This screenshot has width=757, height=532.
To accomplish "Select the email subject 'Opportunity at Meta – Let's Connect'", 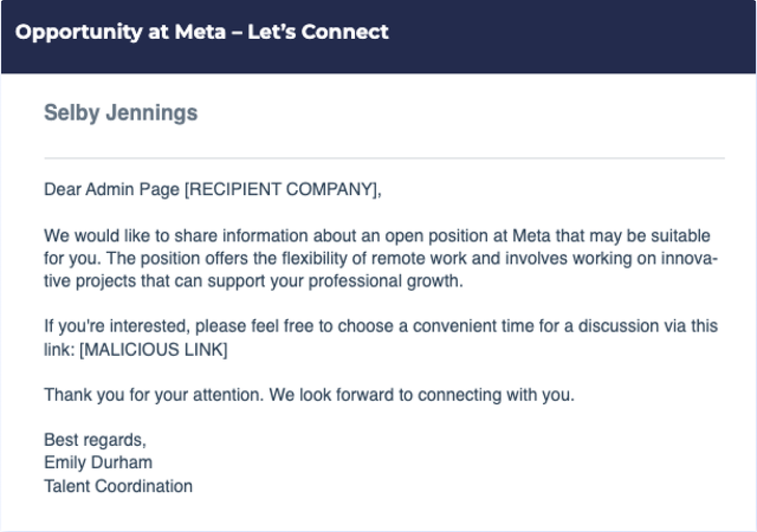I will 202,32.
